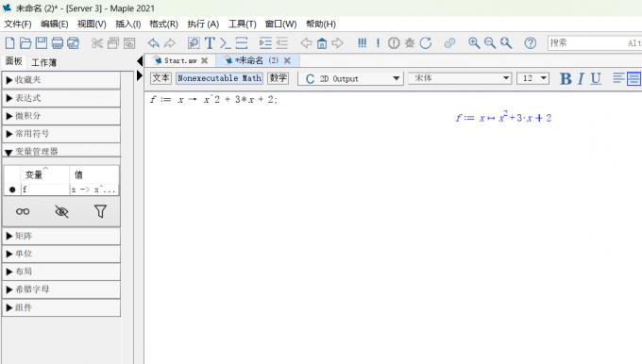Filter variables with funnel icon
The image size is (642, 364).
[x=100, y=211]
